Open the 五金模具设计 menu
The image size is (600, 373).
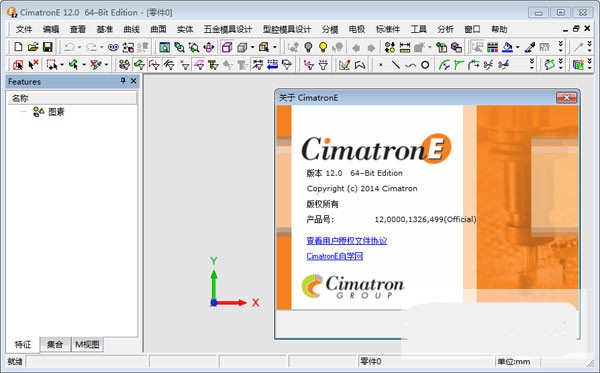pos(228,29)
